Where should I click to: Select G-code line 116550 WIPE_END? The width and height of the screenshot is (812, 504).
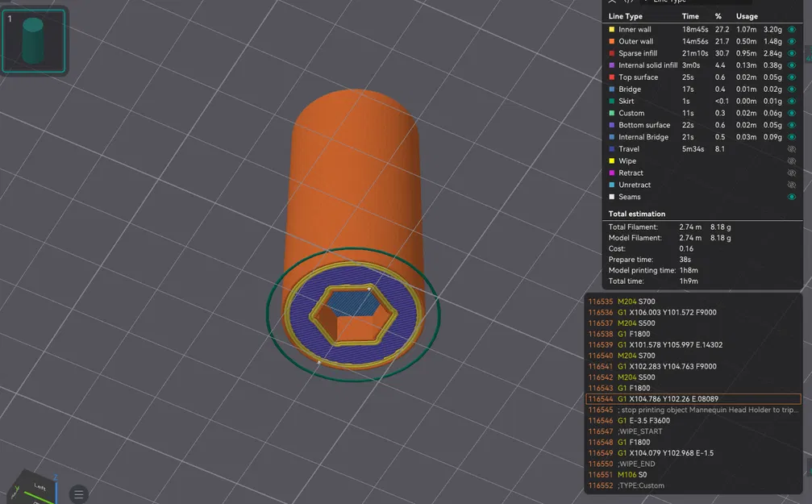click(693, 464)
